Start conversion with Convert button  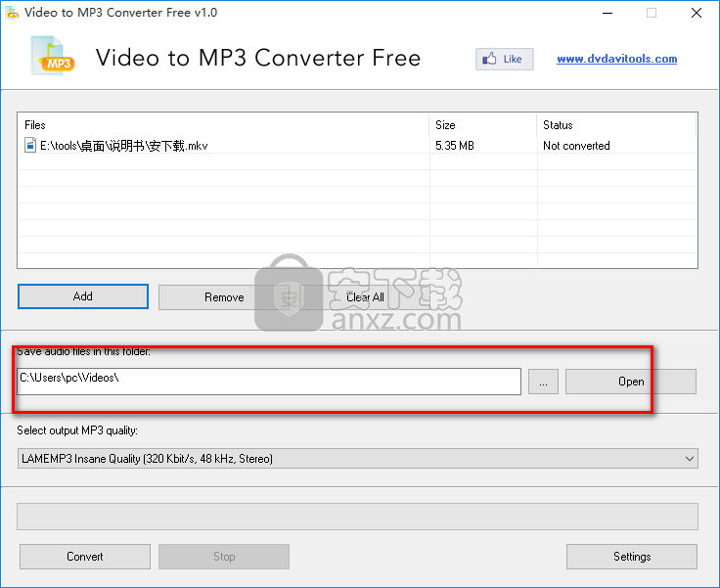[x=85, y=557]
